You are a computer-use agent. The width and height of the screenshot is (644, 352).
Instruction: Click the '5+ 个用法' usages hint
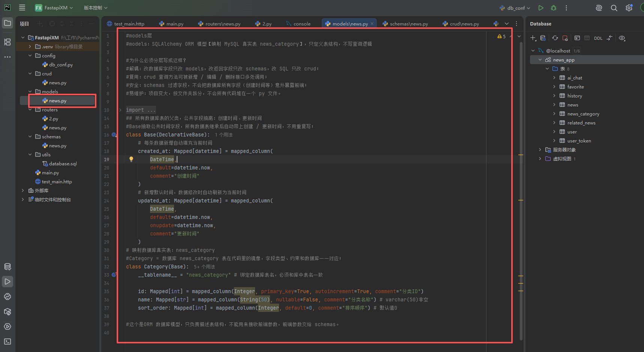204,267
